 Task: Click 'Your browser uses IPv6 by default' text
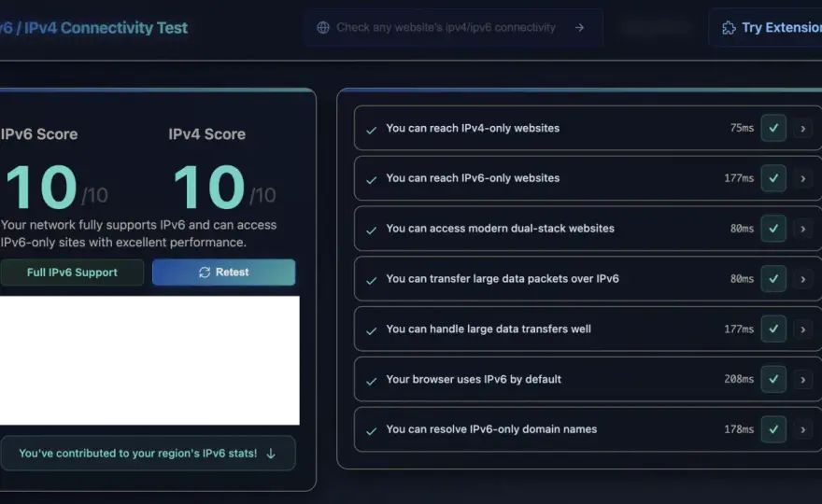[474, 379]
